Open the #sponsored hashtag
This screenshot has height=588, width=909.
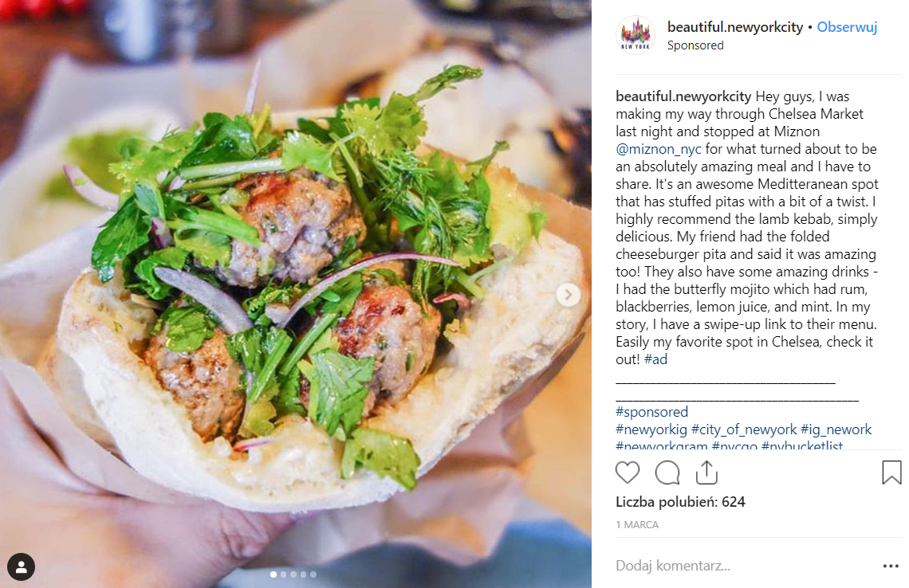(x=651, y=412)
